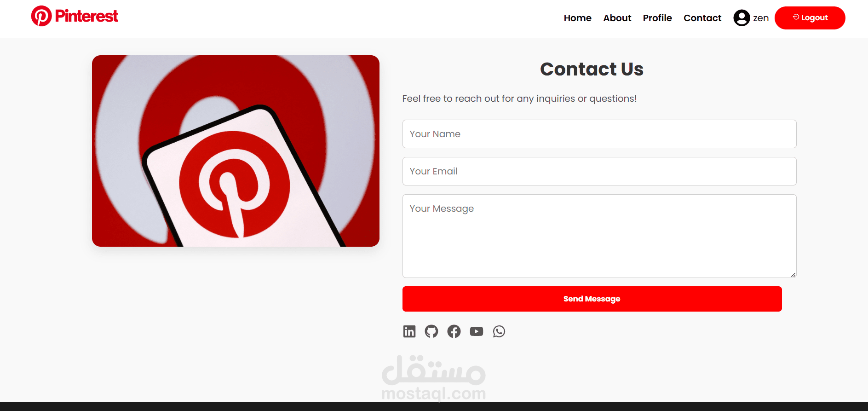This screenshot has height=411, width=868.
Task: Focus the Your Name input field
Action: tap(599, 134)
